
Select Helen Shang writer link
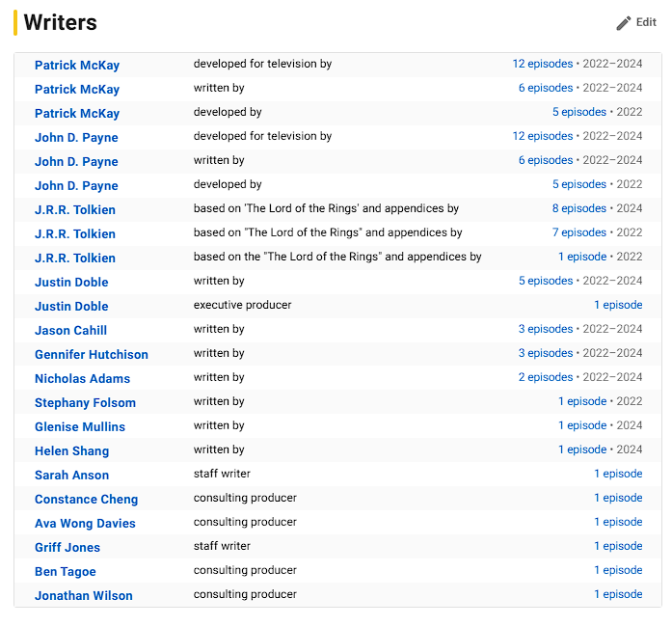72,451
